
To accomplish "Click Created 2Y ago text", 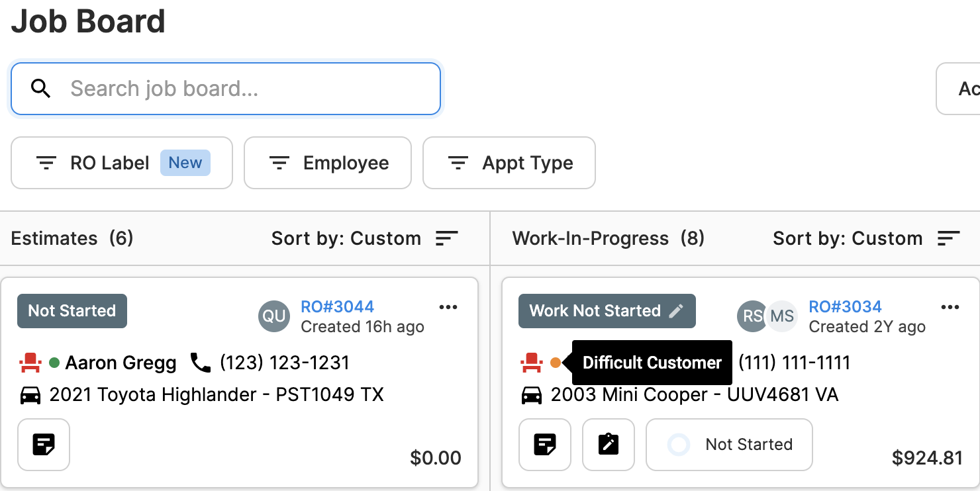I will 867,327.
